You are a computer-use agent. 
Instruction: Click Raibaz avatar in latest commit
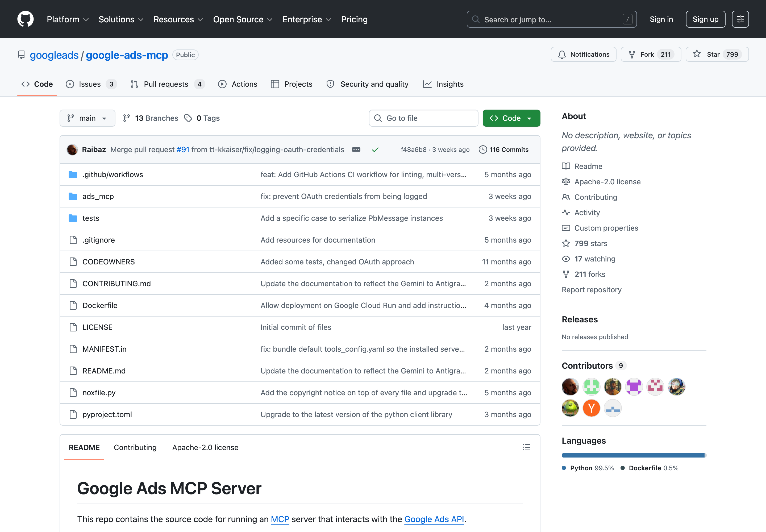(x=72, y=150)
